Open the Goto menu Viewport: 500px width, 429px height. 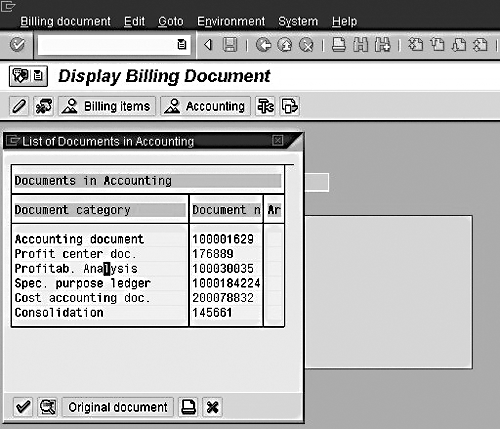pos(170,21)
